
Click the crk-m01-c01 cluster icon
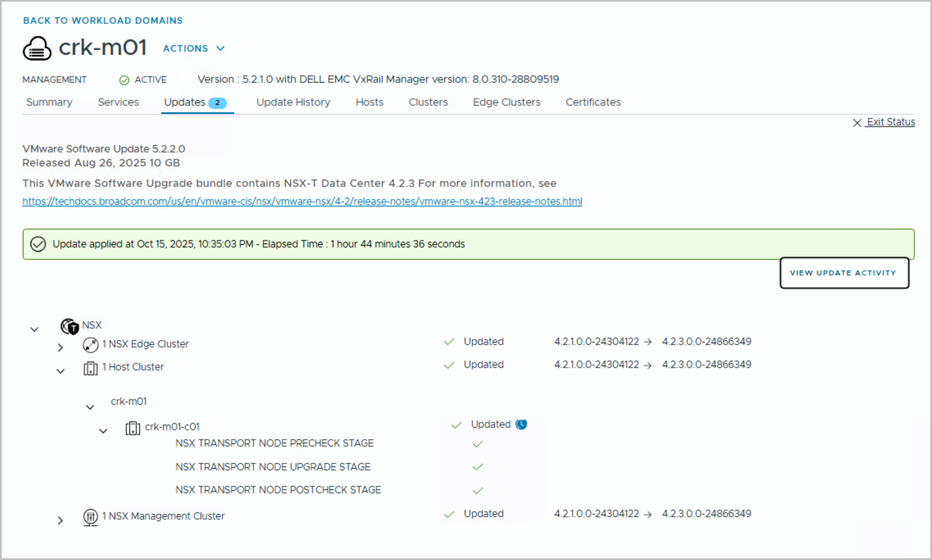132,428
